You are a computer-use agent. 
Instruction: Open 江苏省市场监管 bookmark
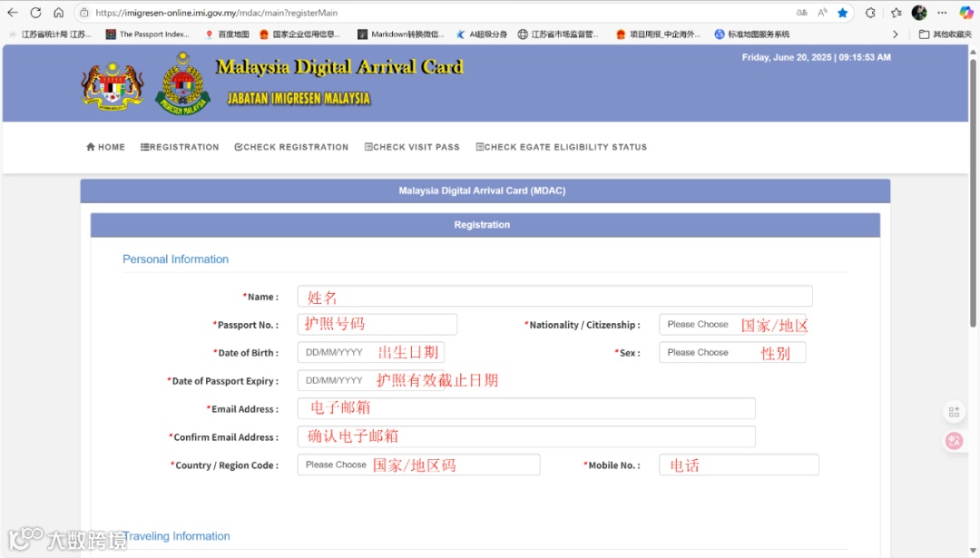pyautogui.click(x=557, y=34)
